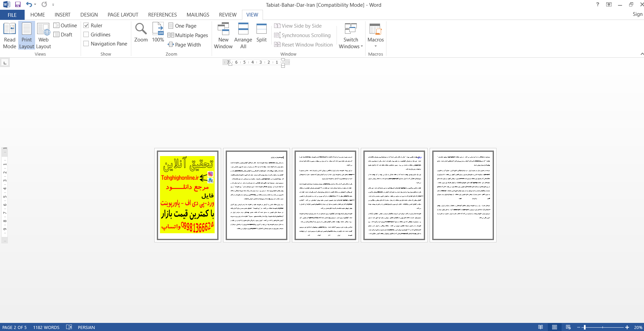Screen dimensions: 644x331
Task: Fit to Page Width
Action: (184, 45)
